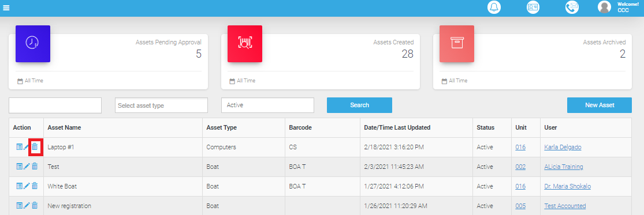
Task: Open the CCC user avatar
Action: (x=604, y=7)
